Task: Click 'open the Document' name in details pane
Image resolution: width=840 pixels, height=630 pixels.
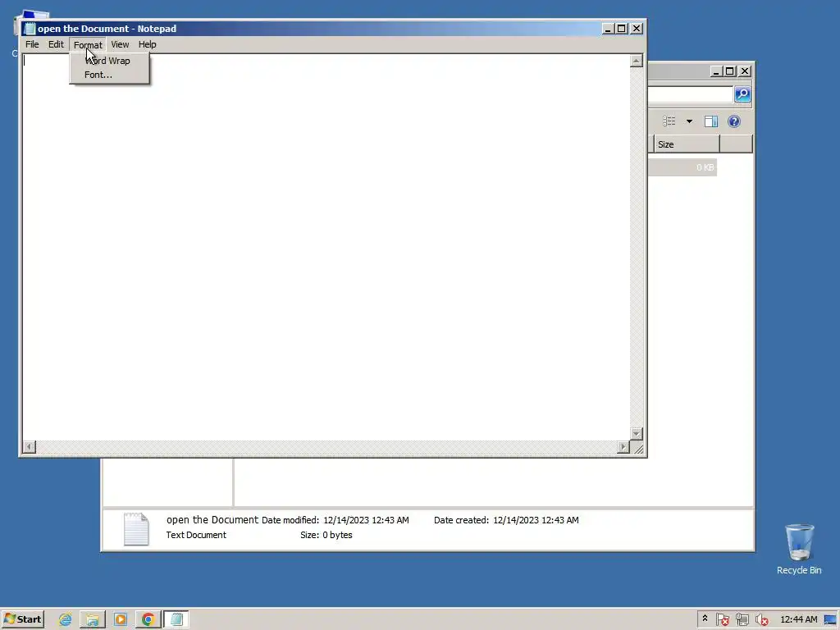Action: tap(212, 519)
